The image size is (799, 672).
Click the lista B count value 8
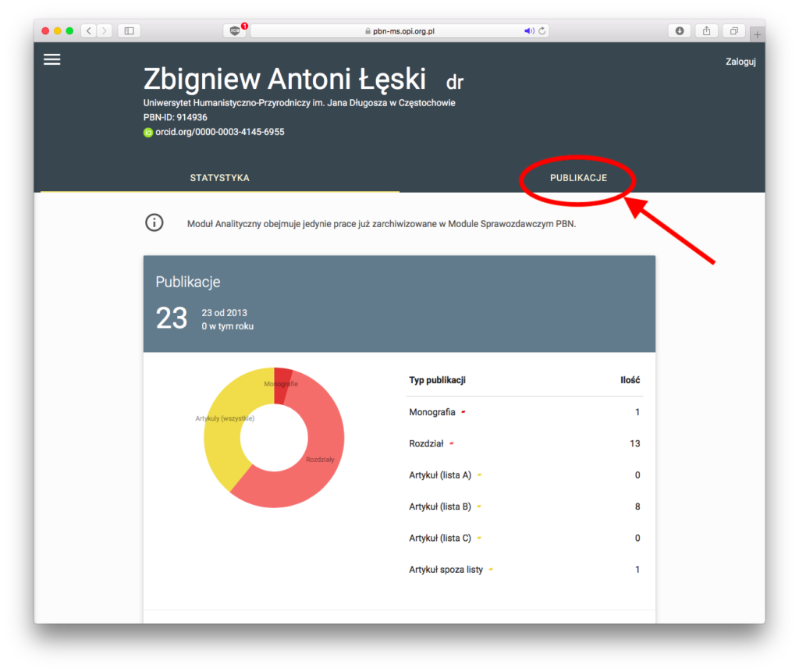(637, 507)
